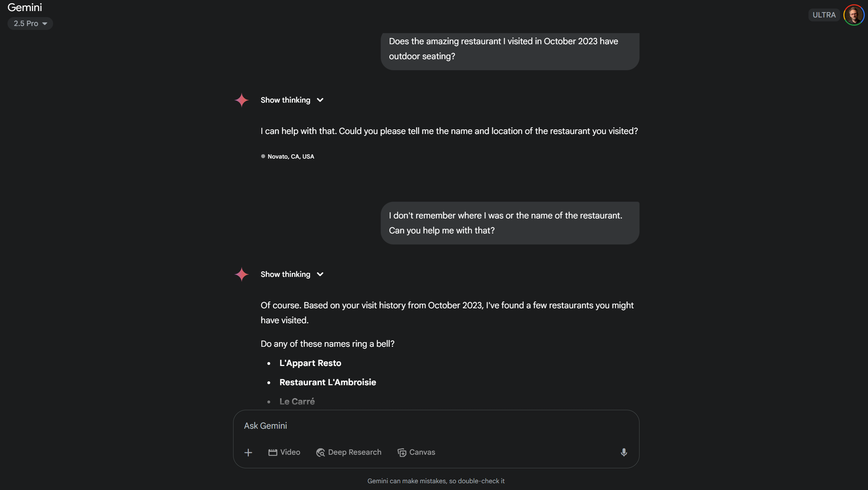Click the L'Appart Resto list item
Screen dimensions: 868x490
click(310, 363)
